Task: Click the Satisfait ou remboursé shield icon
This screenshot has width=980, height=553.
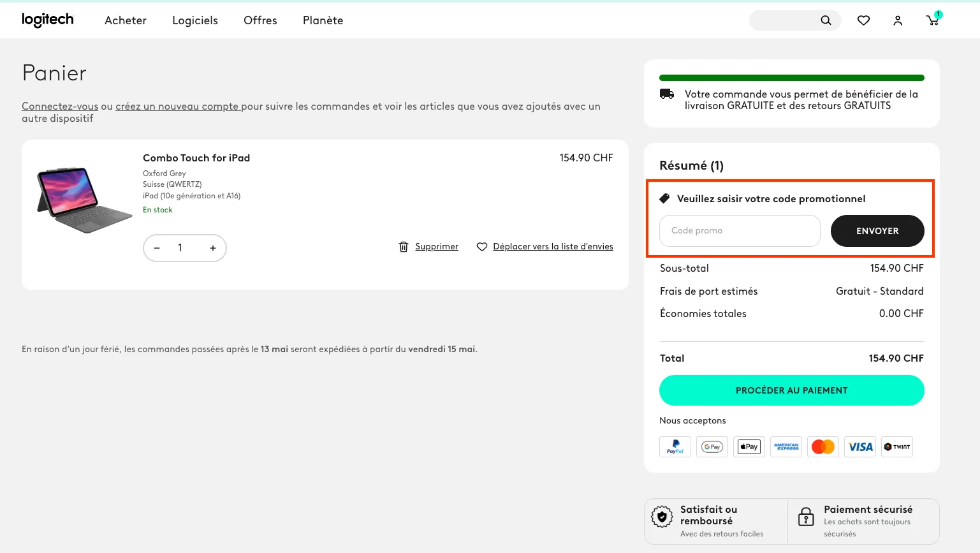Action: [662, 517]
